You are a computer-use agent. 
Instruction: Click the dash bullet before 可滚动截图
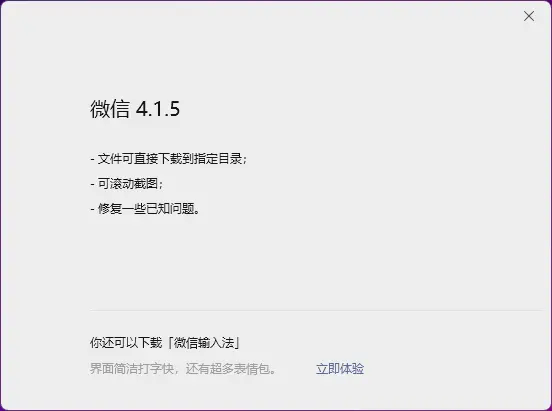(93, 185)
